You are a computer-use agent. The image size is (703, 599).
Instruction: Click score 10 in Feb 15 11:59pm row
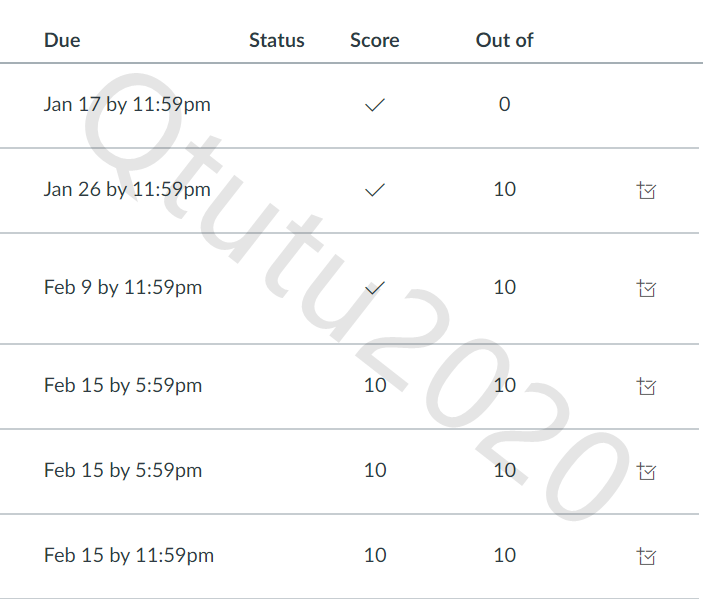pyautogui.click(x=375, y=556)
